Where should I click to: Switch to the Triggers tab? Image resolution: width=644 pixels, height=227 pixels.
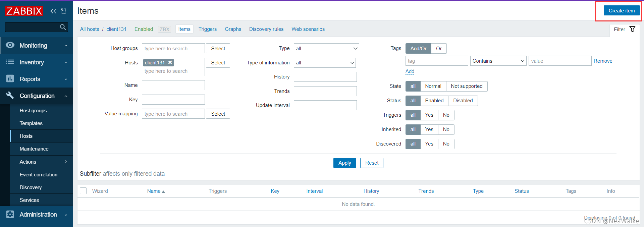coord(208,29)
